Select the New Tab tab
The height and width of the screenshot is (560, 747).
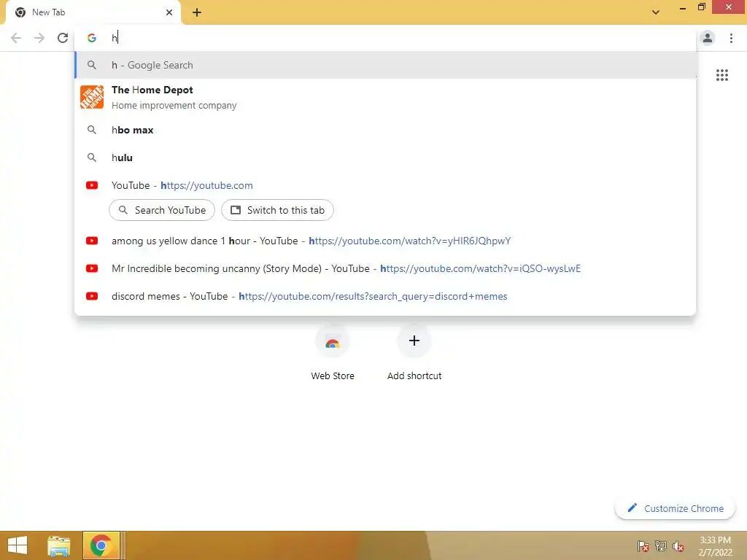click(x=93, y=12)
